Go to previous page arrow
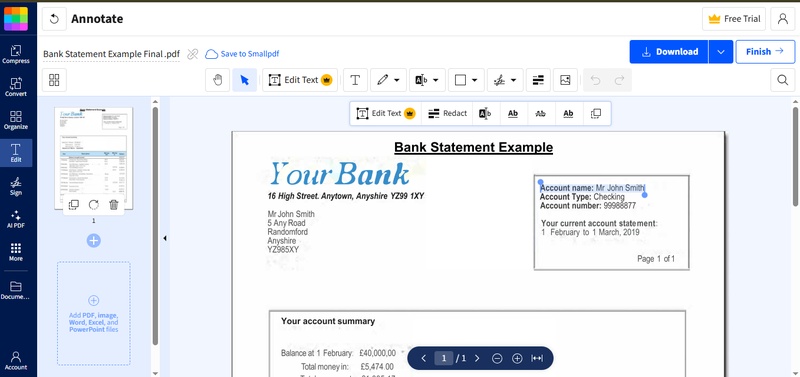This screenshot has width=800, height=377. coord(423,358)
